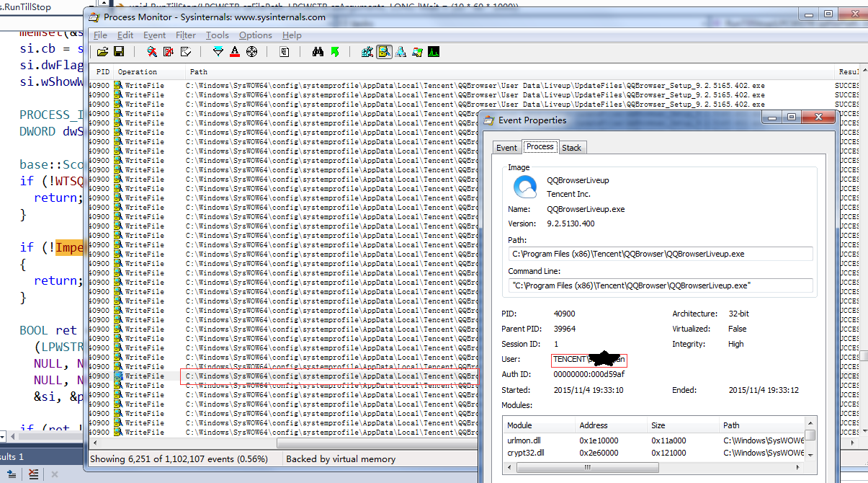Toggle Show File System Activity
The width and height of the screenshot is (868, 483).
(384, 52)
